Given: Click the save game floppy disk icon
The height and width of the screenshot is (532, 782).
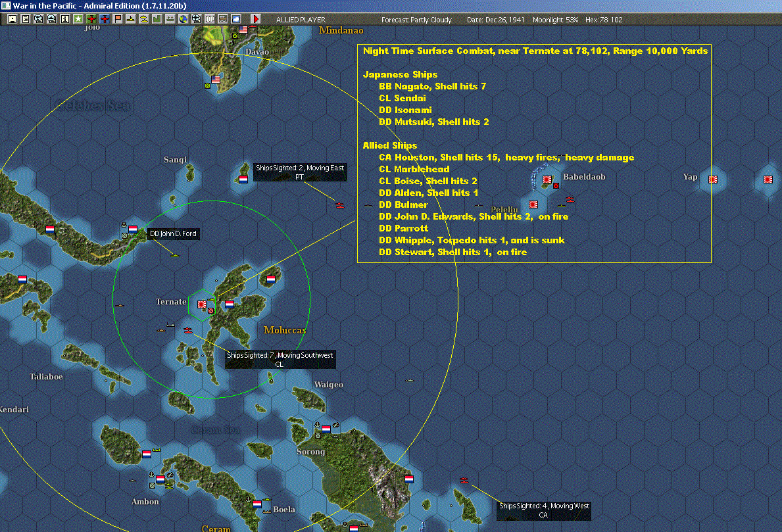Looking at the screenshot, I should pyautogui.click(x=12, y=19).
